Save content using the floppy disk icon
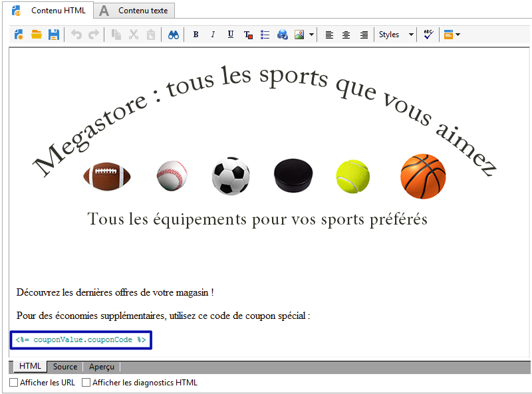 54,35
